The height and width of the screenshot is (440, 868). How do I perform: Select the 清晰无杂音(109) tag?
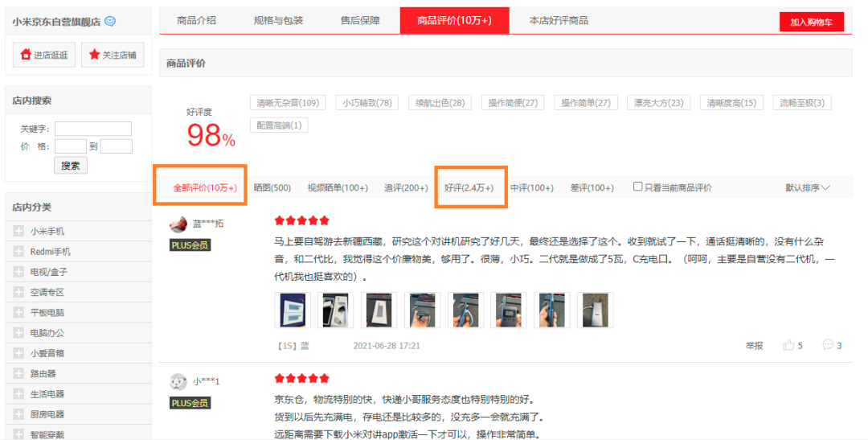(x=288, y=102)
